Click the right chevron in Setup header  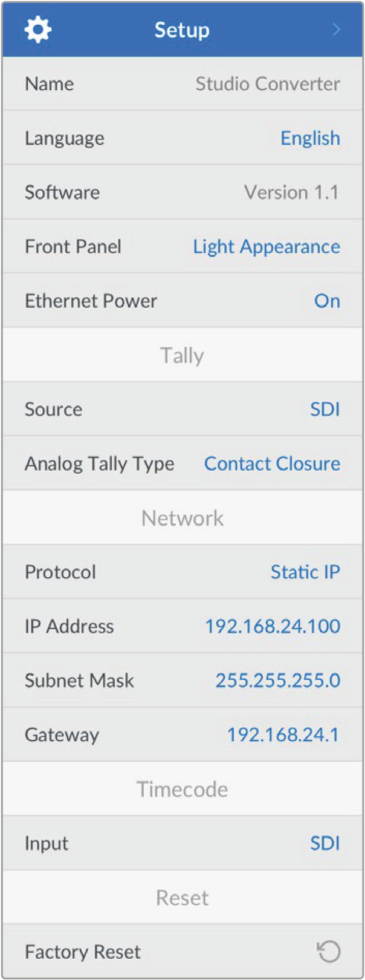tap(337, 30)
